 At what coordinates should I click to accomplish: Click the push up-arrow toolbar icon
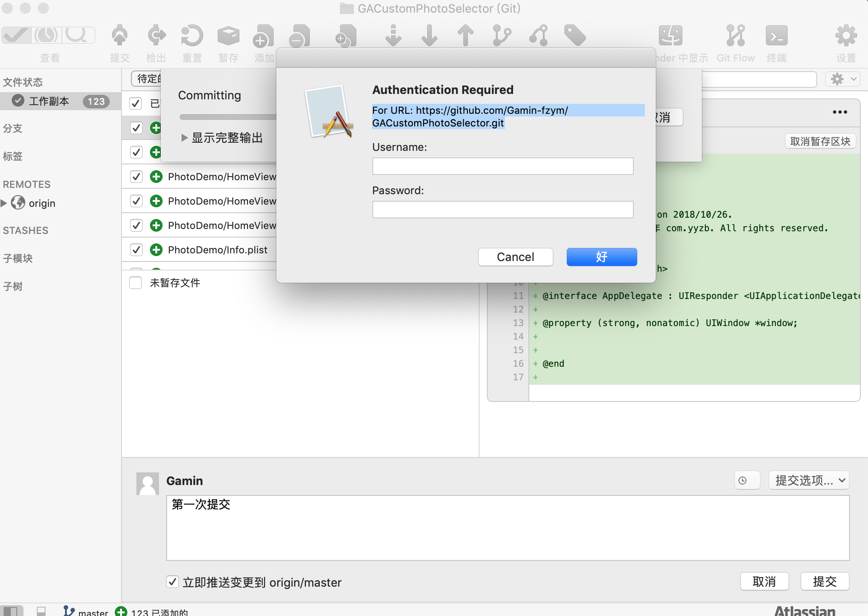(x=466, y=36)
